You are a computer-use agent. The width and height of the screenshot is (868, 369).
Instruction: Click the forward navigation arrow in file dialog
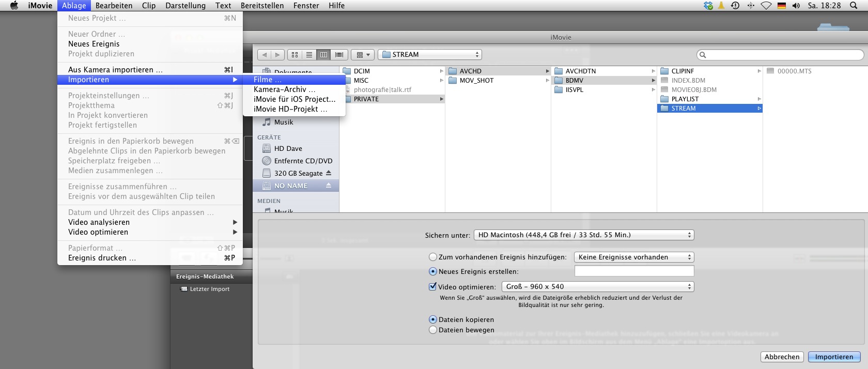[x=278, y=55]
